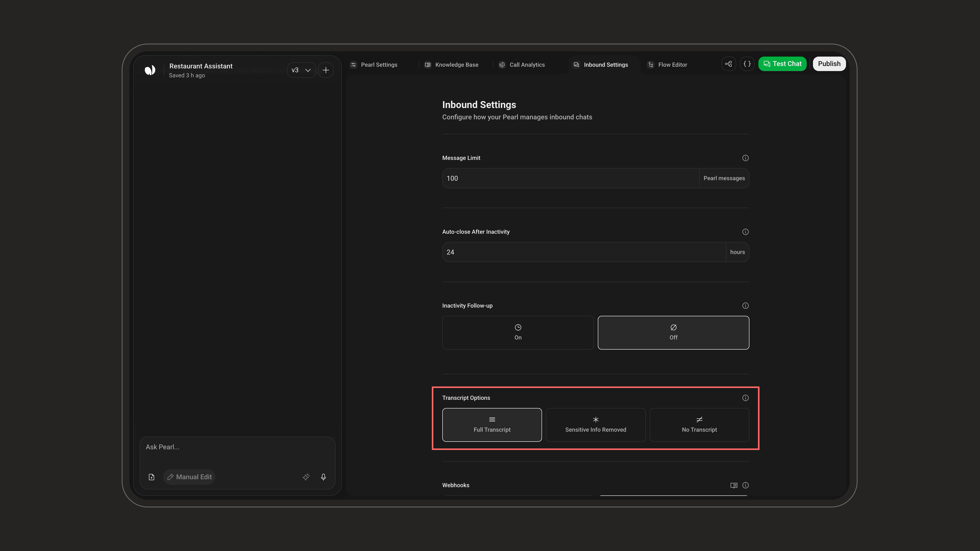Show info for Transcript Options
Image resolution: width=980 pixels, height=551 pixels.
pyautogui.click(x=745, y=398)
